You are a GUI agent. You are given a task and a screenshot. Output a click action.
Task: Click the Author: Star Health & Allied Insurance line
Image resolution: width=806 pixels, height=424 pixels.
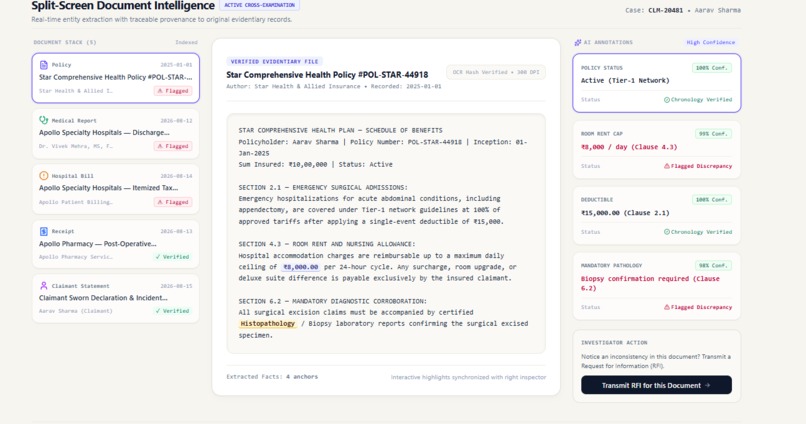click(x=334, y=86)
